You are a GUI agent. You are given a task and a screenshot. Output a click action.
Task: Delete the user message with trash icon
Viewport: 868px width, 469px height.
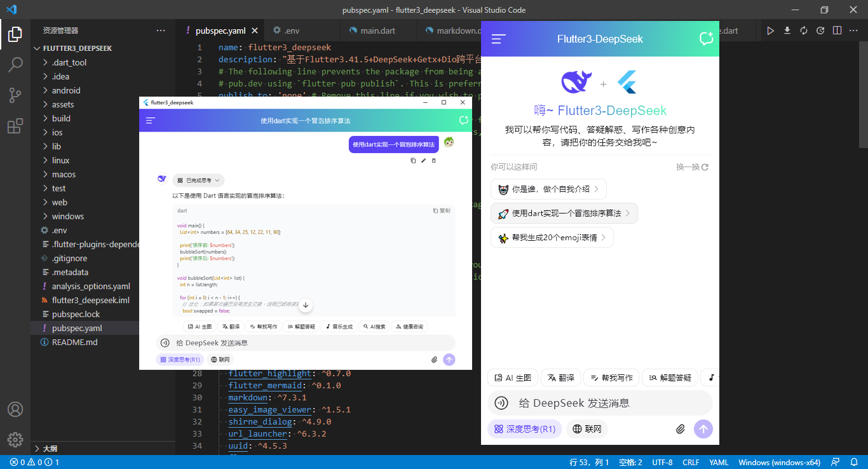tap(434, 161)
